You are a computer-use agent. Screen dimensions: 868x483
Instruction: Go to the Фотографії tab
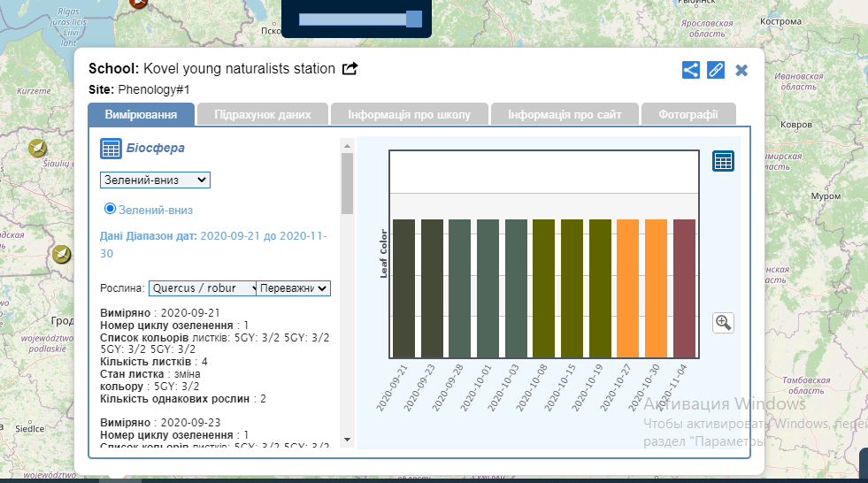coord(687,115)
